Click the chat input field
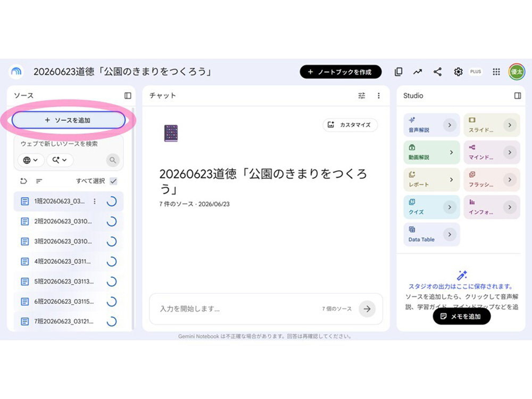The image size is (532, 399). click(266, 309)
